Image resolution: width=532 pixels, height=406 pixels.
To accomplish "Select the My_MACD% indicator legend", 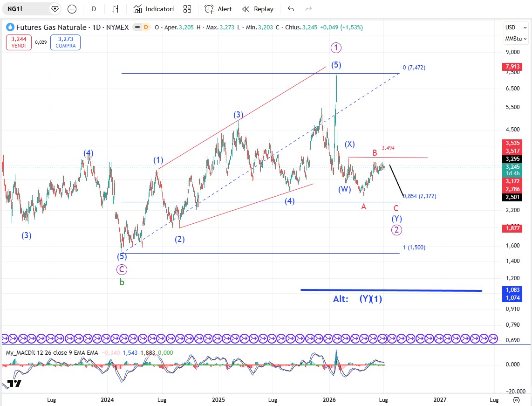I will pos(52,353).
